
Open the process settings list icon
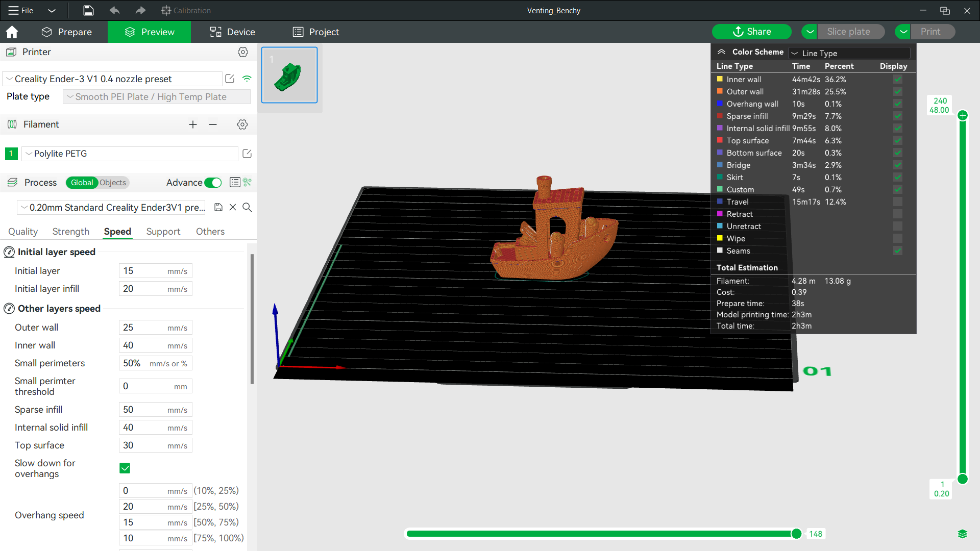tap(235, 182)
